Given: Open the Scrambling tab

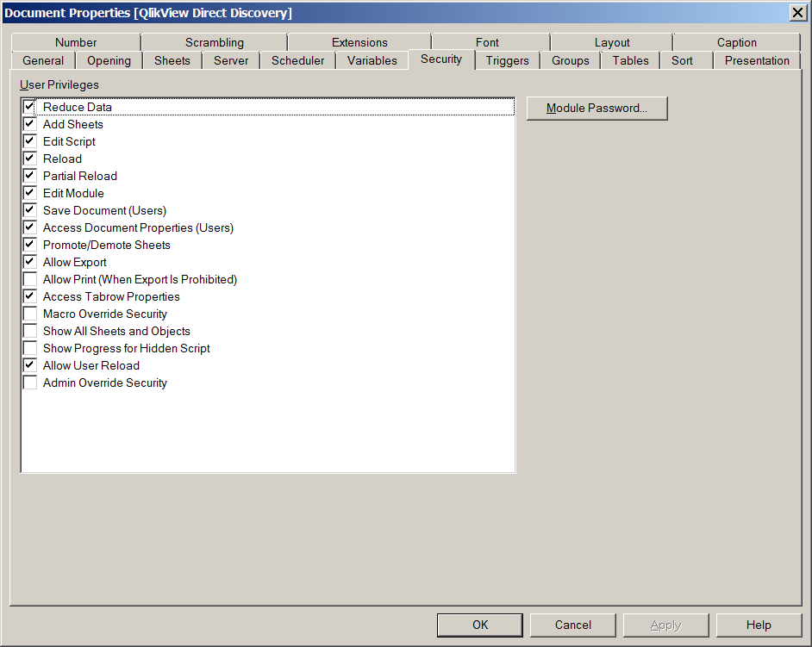Looking at the screenshot, I should 215,42.
